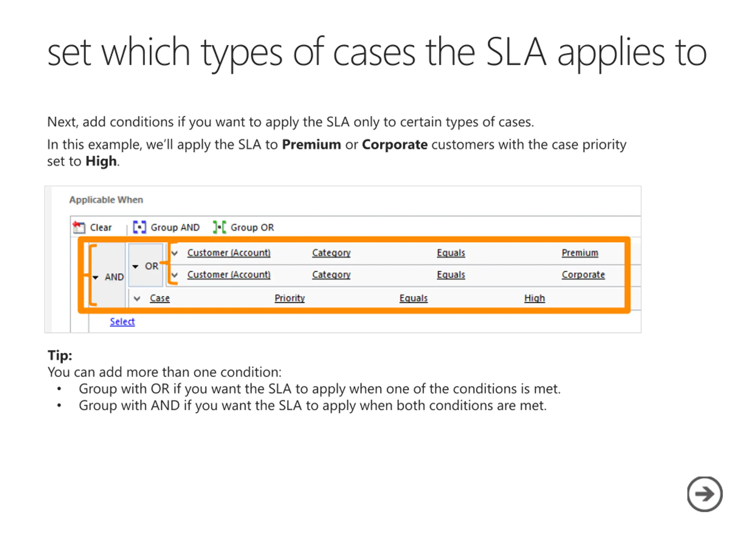
Task: Click the Corporate value link
Action: 583,275
